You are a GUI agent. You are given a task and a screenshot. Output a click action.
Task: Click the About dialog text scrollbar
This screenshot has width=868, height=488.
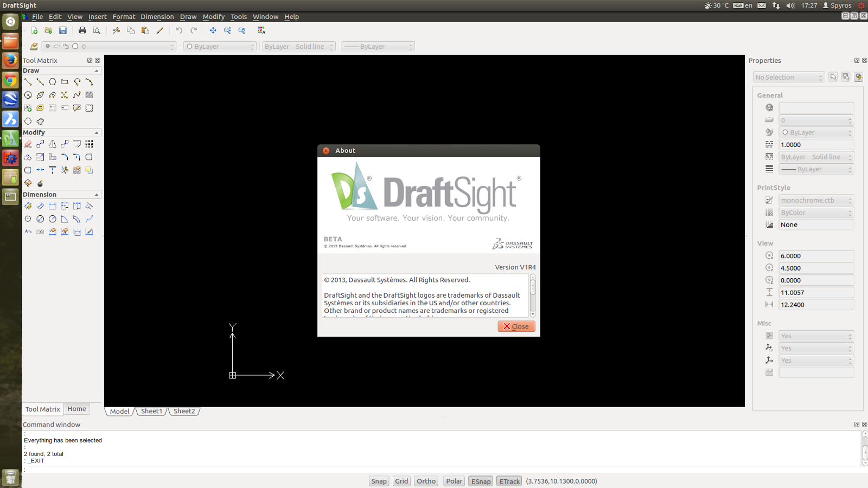pyautogui.click(x=533, y=296)
